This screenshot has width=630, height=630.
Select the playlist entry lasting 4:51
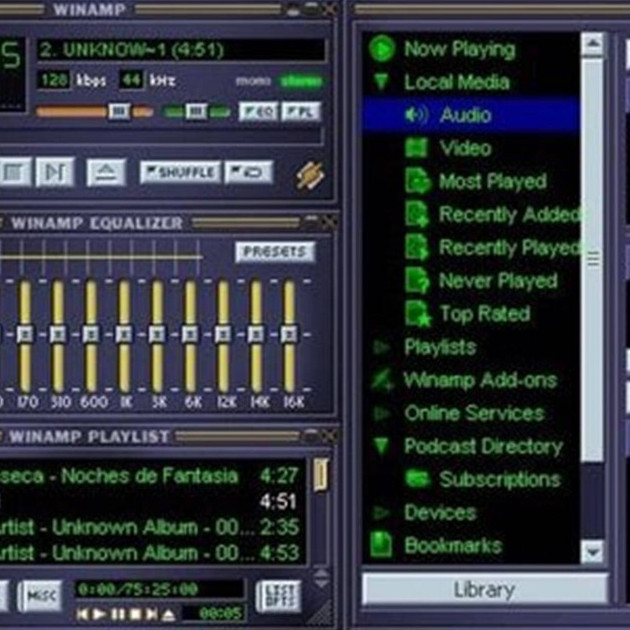[x=149, y=501]
